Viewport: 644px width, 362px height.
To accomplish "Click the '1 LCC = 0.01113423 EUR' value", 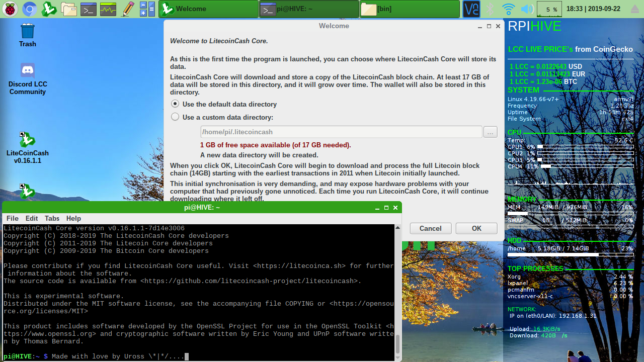I will (547, 74).
